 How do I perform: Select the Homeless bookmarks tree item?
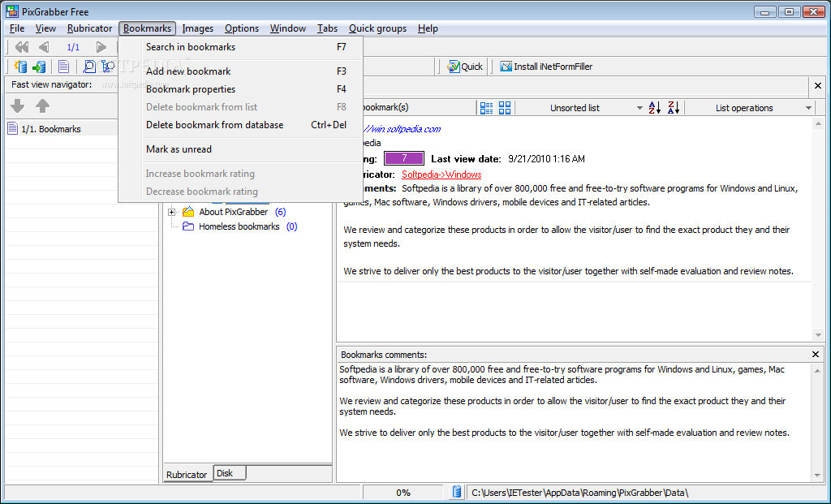(x=239, y=226)
